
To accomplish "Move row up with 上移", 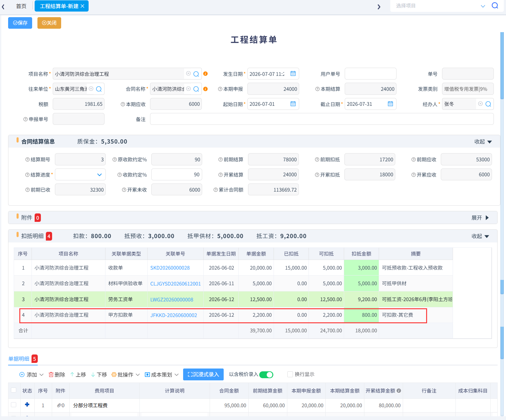I will tap(78, 374).
